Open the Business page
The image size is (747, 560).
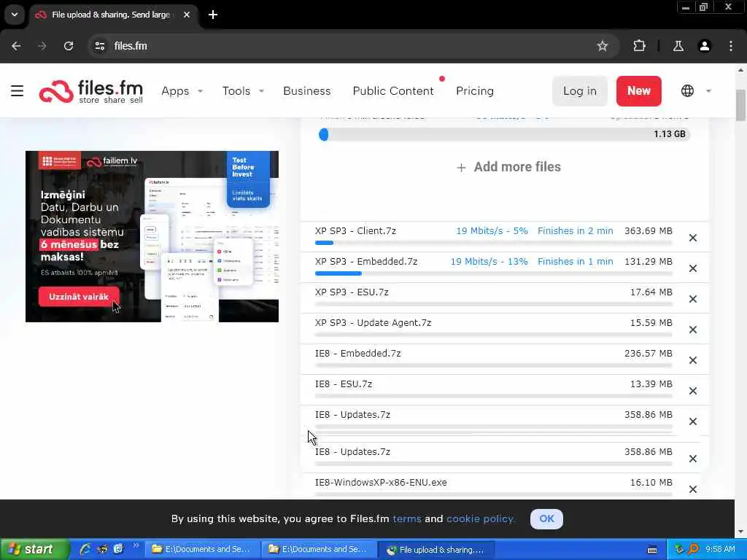click(x=307, y=91)
